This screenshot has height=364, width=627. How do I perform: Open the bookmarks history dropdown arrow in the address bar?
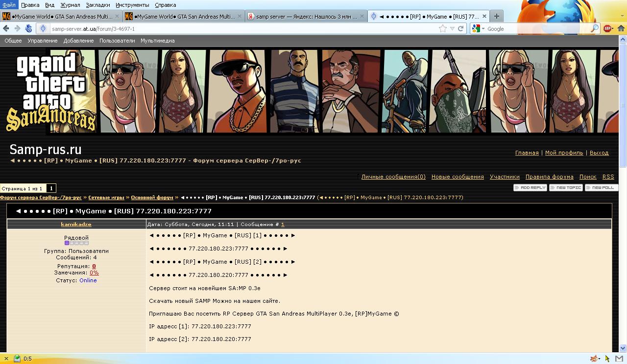click(452, 29)
